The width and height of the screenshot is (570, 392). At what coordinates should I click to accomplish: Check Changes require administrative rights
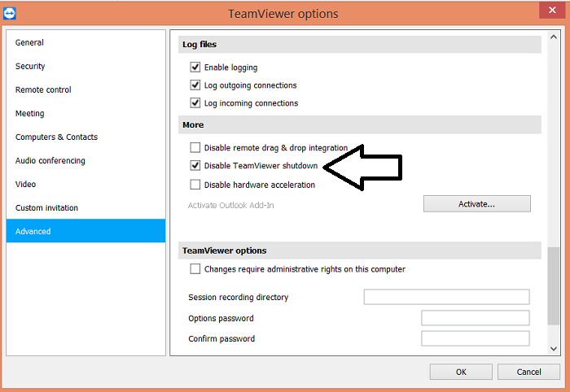tap(195, 269)
